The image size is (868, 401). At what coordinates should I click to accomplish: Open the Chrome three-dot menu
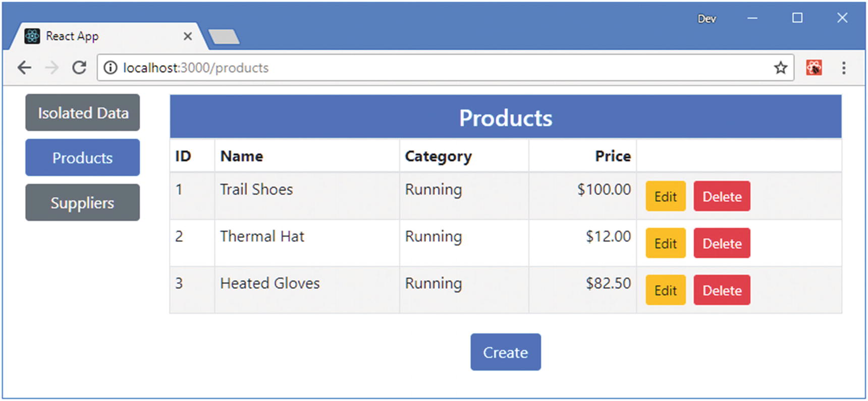click(843, 68)
